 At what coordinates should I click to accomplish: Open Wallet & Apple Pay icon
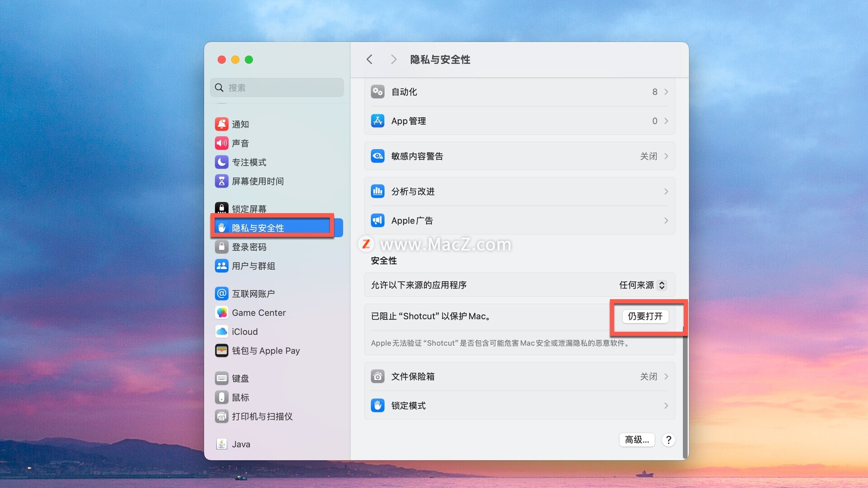[x=222, y=351]
